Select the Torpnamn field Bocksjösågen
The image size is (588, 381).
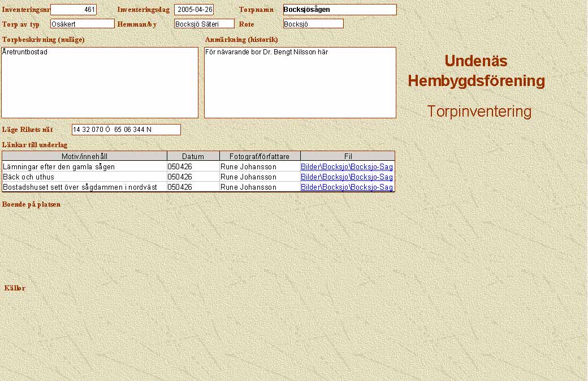pos(339,10)
